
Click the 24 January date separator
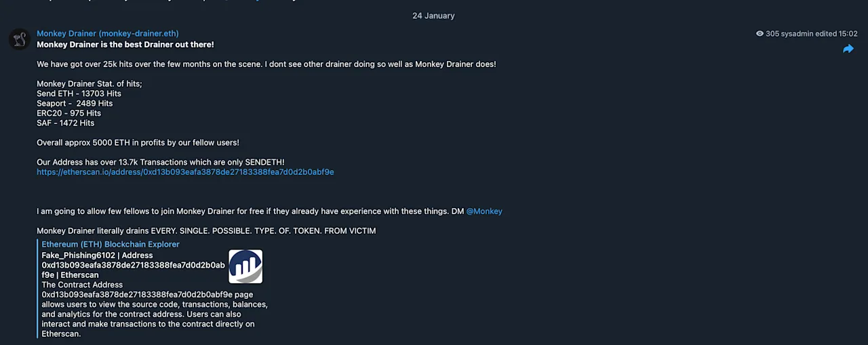tap(433, 16)
